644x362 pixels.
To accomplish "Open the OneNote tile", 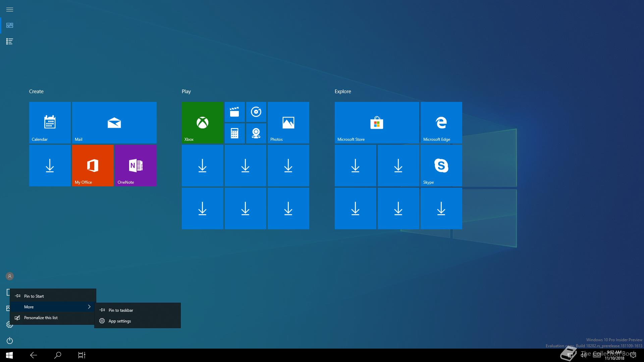I will 136,166.
